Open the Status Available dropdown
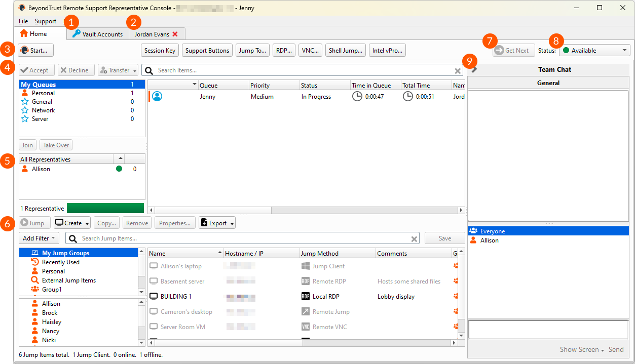Viewport: 635px width, 364px height. (x=594, y=51)
